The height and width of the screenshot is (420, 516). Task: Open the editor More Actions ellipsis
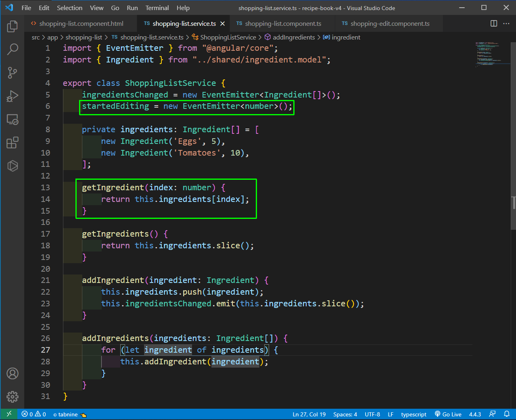[x=506, y=23]
